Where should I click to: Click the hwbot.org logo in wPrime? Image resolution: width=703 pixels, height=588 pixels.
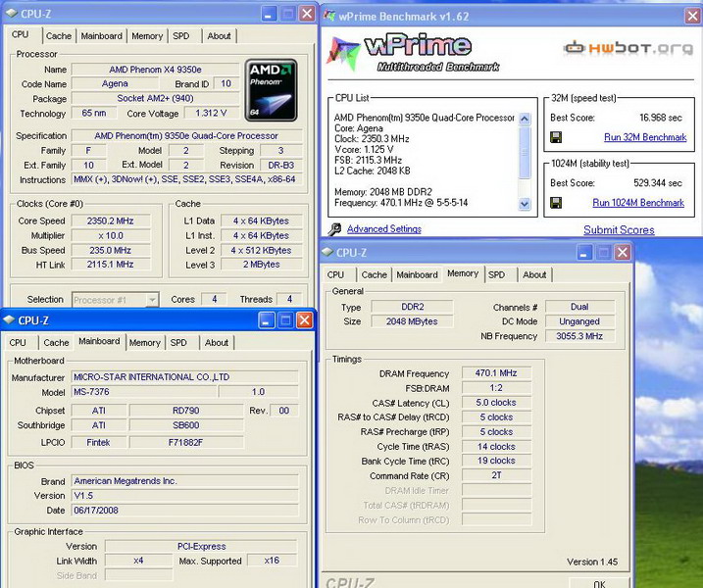pos(628,47)
